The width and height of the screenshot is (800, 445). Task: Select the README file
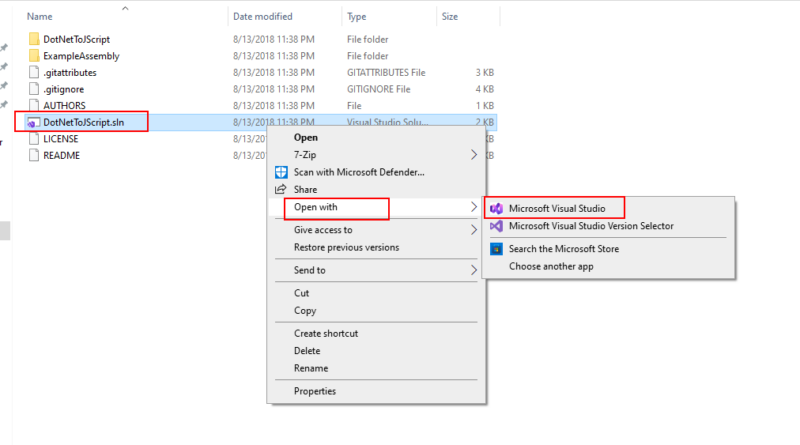coord(61,156)
